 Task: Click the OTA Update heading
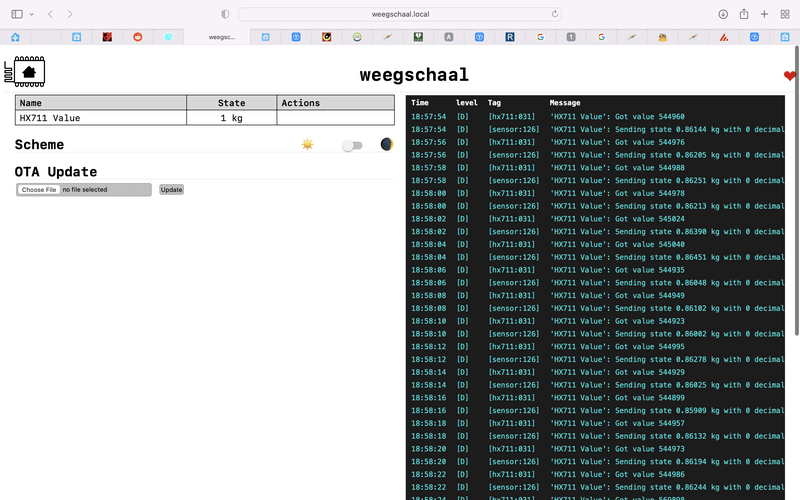pos(56,171)
